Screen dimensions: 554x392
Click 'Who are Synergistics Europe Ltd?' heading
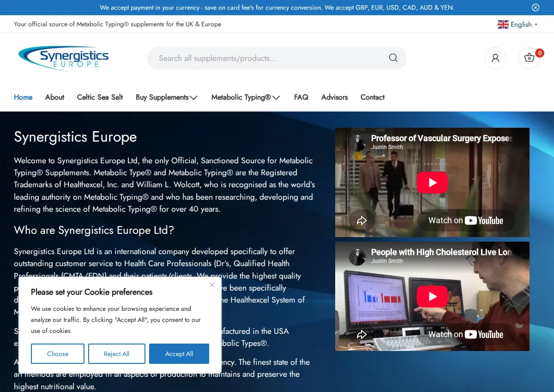[x=94, y=230]
